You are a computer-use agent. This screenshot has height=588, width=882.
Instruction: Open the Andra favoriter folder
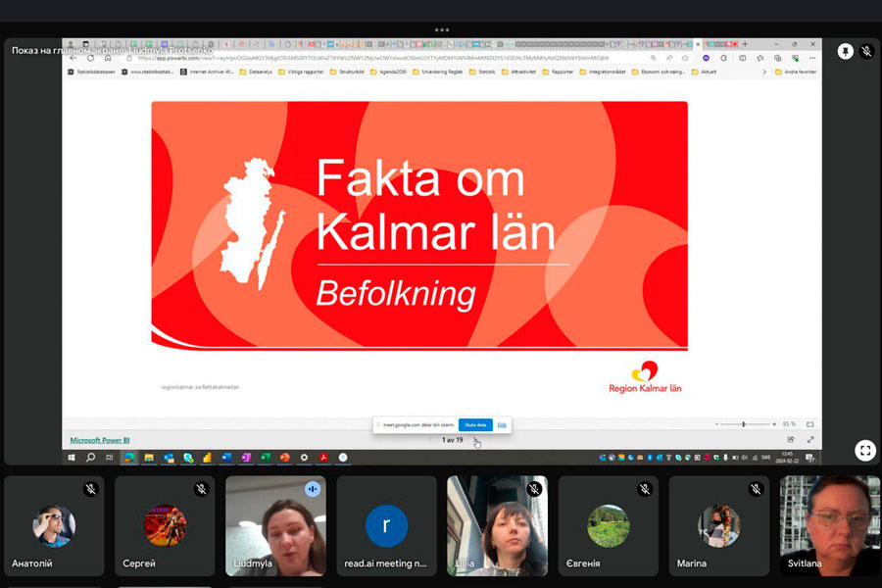click(x=796, y=72)
